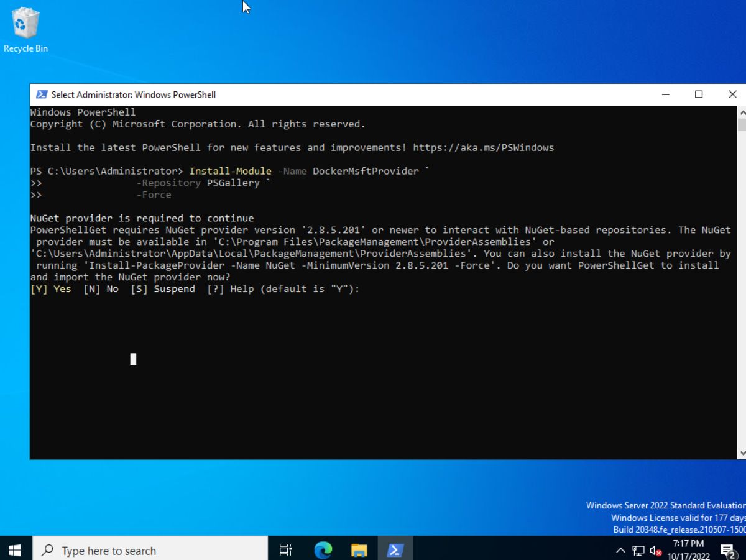Click the scrollbar up arrow

pos(742,112)
